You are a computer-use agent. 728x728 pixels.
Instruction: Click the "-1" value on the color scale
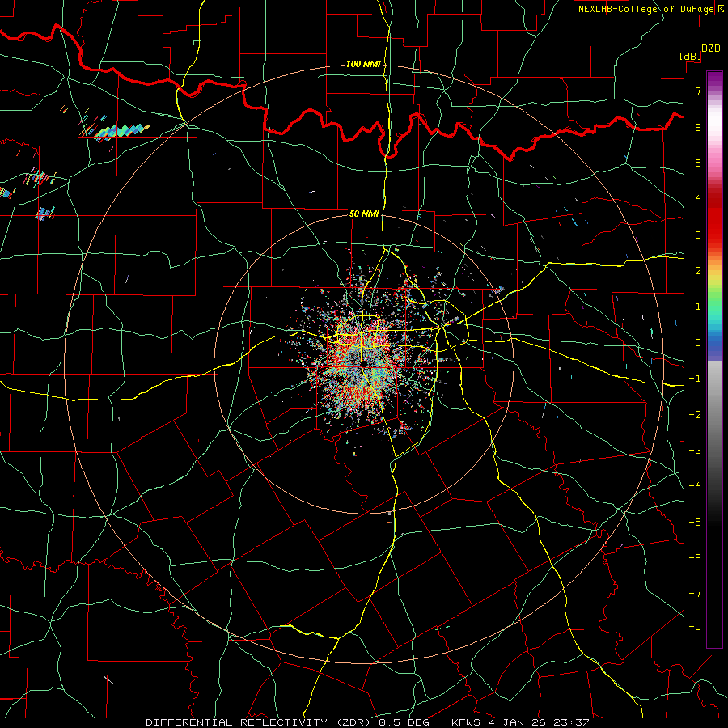695,379
